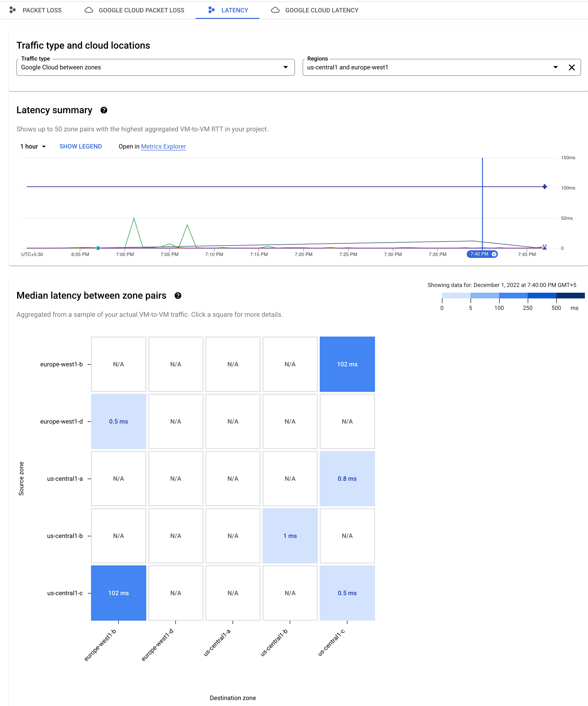Screen dimensions: 588x706
Task: Click SHOW LEGEND button
Action: [80, 147]
